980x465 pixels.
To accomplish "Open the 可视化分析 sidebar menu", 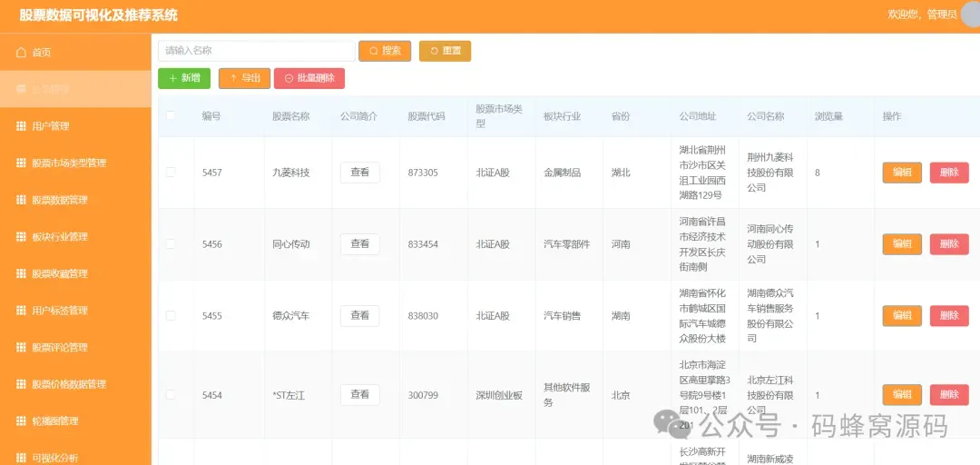I will (75, 458).
